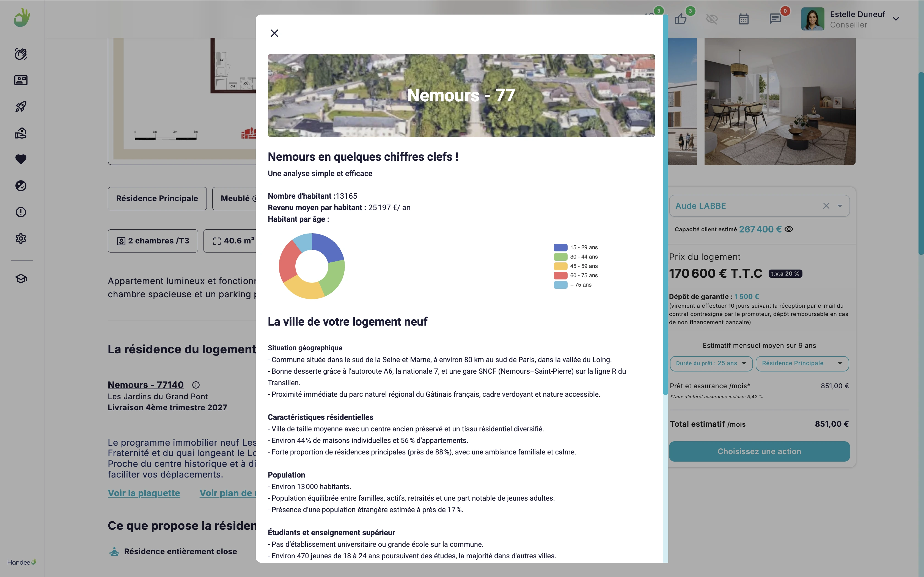Open the settings gear in sidebar

21,238
